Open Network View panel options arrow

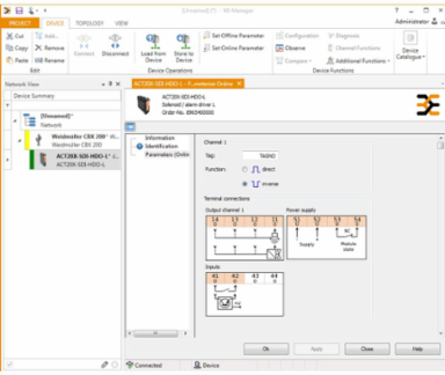(x=103, y=84)
